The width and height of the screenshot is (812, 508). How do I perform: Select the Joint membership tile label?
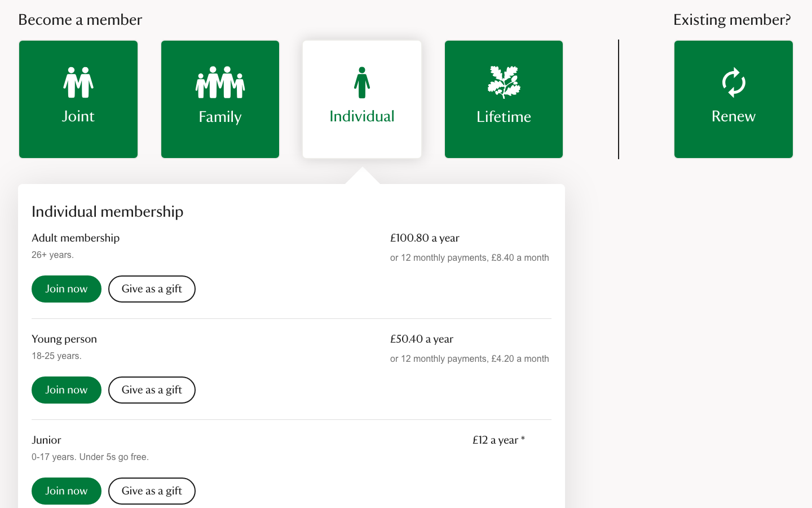(78, 116)
